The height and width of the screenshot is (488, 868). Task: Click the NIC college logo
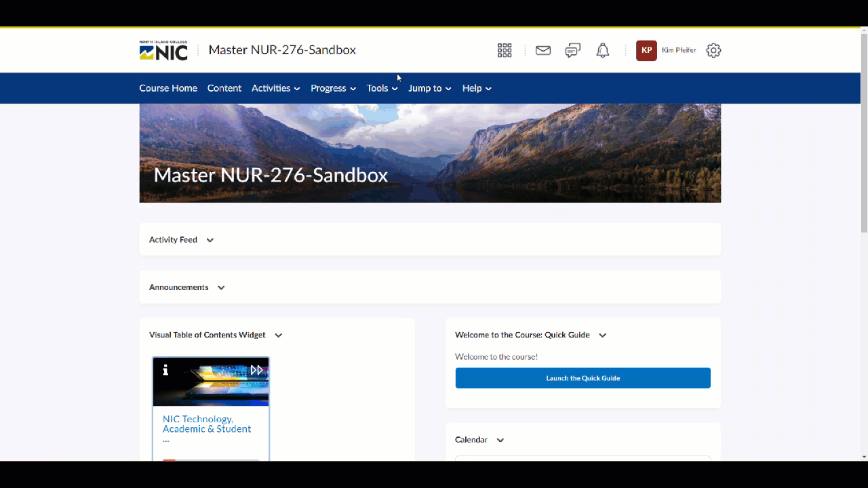163,50
